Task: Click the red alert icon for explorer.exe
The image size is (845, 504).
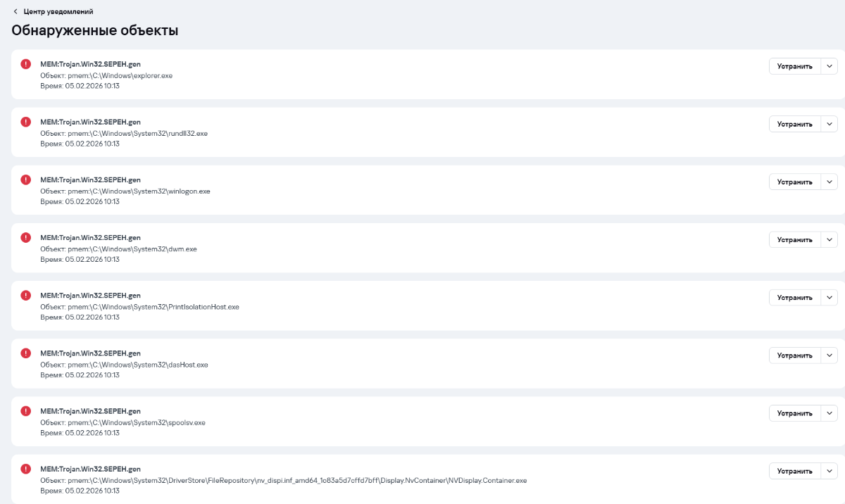Action: 26,64
